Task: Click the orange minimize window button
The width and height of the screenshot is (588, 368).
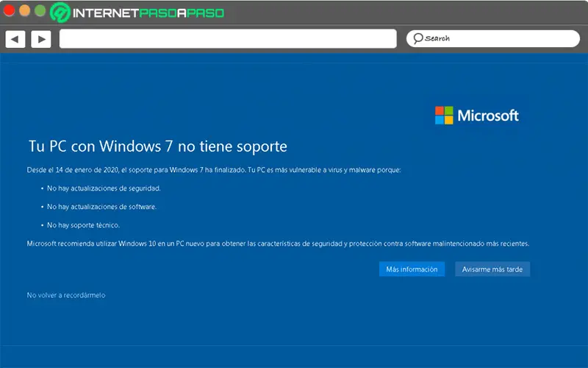Action: [x=25, y=10]
